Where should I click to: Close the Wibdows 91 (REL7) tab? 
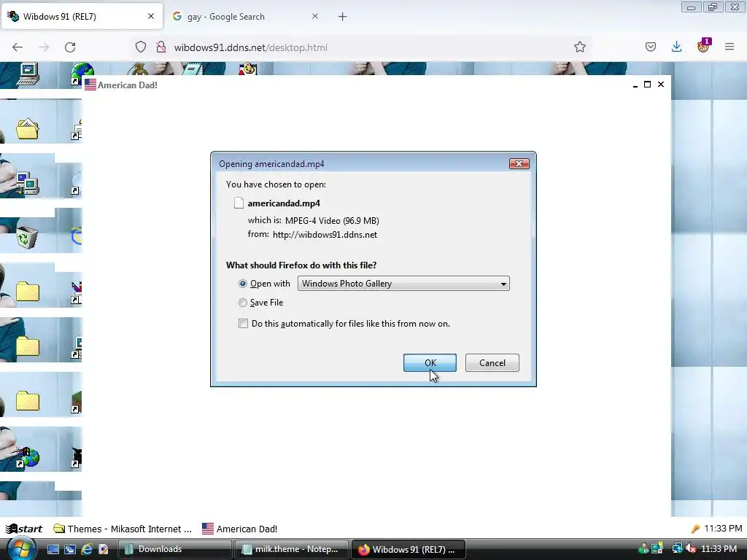(x=151, y=16)
